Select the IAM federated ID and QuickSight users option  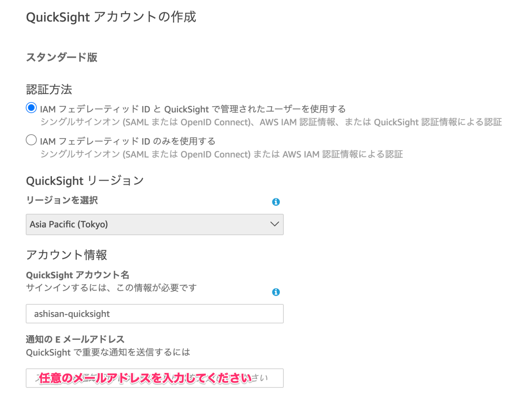click(x=31, y=108)
